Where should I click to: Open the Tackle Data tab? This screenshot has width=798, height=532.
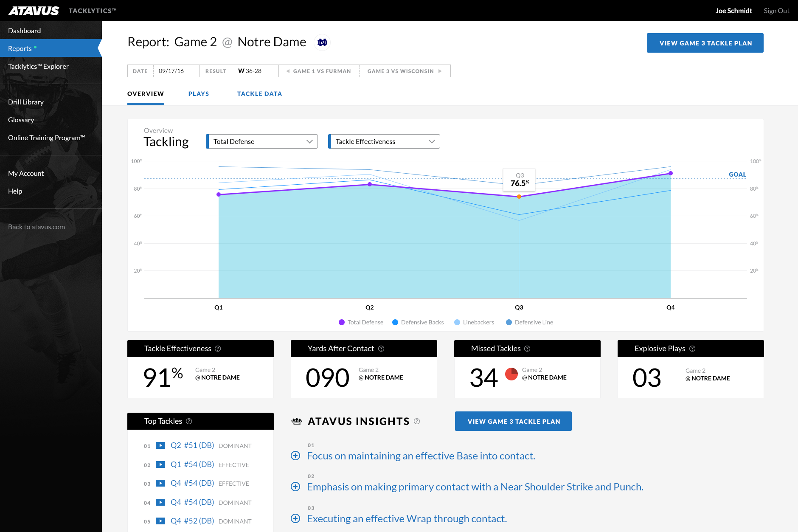(259, 94)
